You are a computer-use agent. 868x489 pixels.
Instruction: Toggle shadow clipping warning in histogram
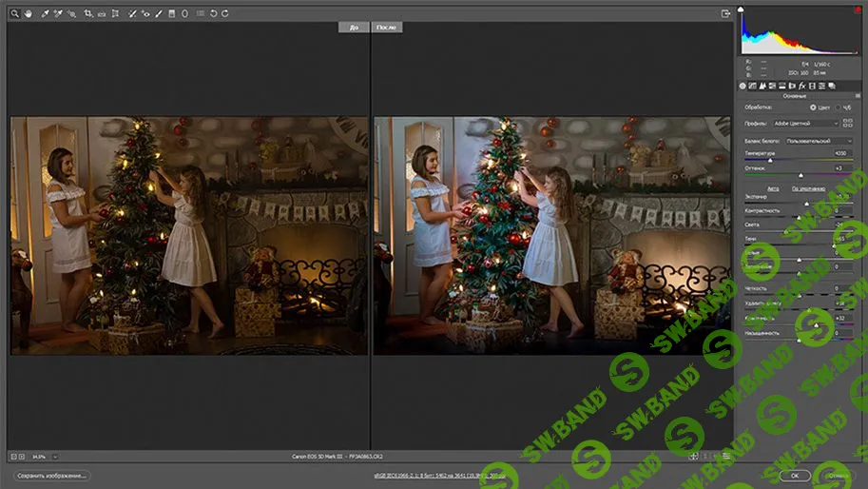click(x=741, y=10)
